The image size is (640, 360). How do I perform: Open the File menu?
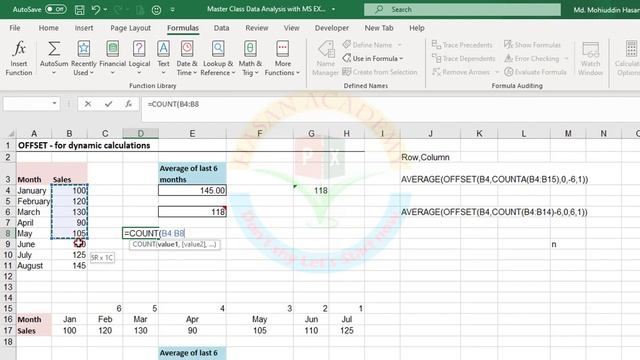(15, 28)
